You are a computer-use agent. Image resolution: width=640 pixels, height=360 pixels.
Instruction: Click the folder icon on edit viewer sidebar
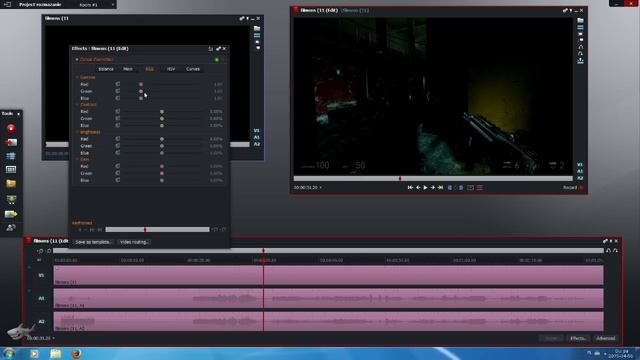[x=580, y=20]
